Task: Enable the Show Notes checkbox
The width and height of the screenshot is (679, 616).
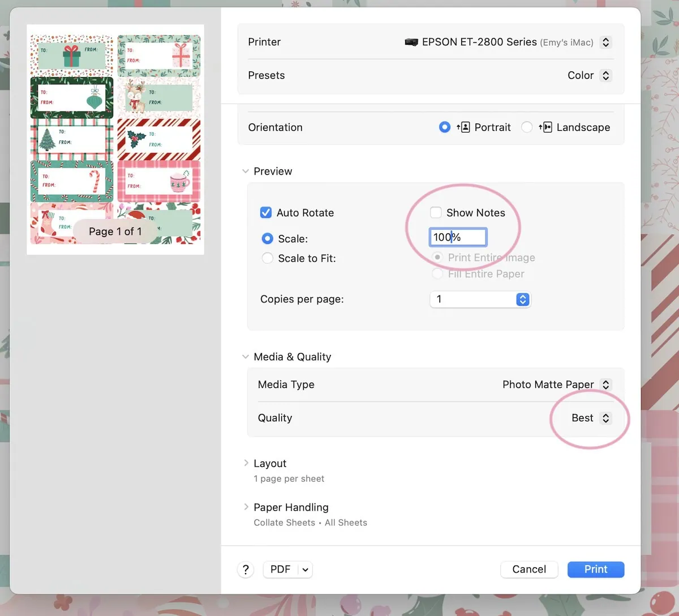Action: point(436,212)
